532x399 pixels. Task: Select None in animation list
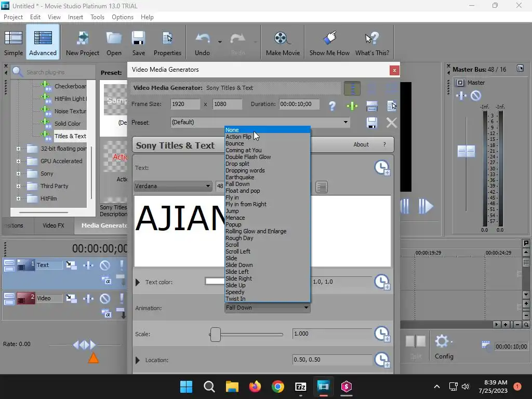(268, 130)
